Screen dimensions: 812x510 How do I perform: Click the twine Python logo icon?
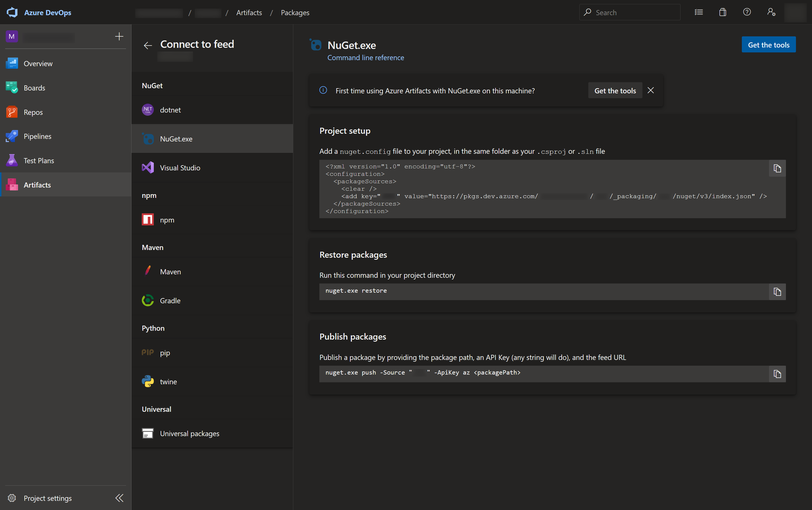[148, 382]
